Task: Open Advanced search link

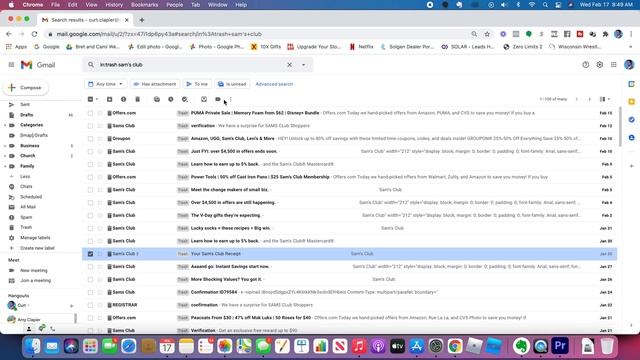Action: [x=274, y=84]
